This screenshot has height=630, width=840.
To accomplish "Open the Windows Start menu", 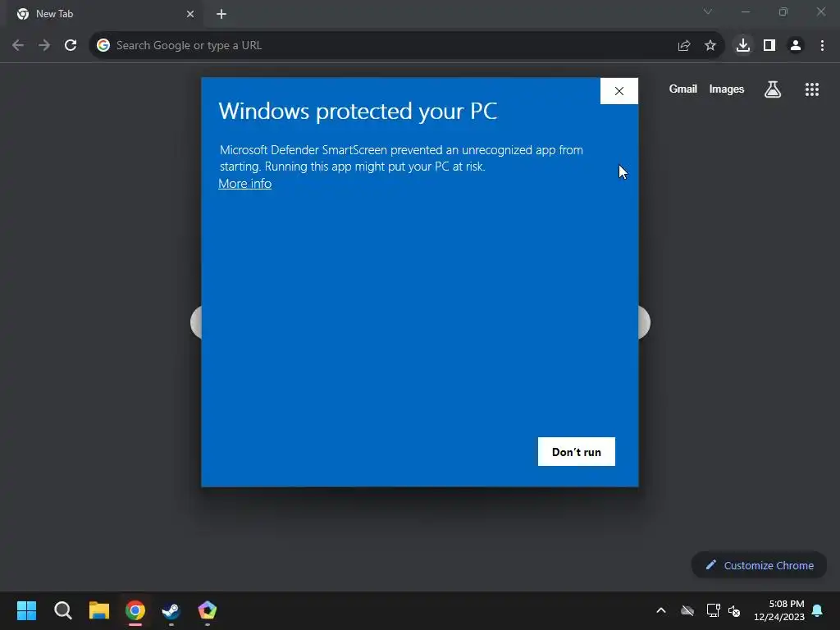I will [x=26, y=610].
